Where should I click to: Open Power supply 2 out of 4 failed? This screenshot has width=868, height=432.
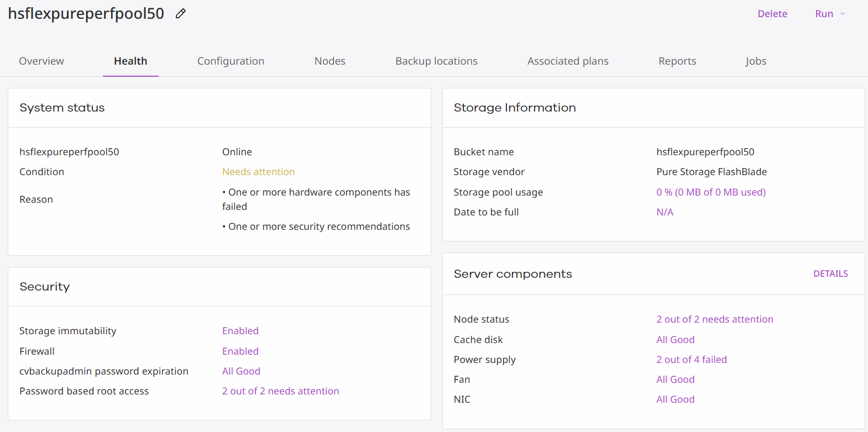tap(691, 360)
